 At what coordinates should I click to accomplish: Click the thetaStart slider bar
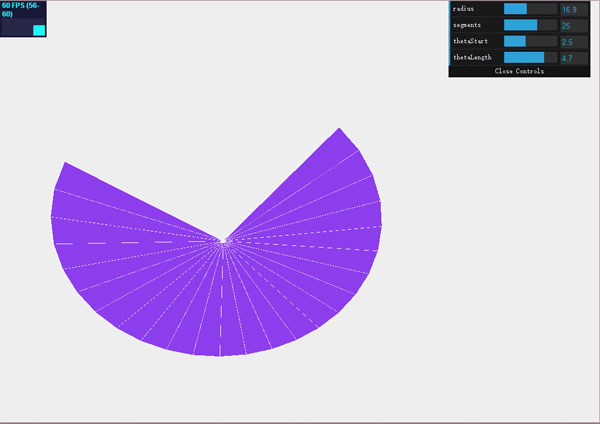[529, 41]
